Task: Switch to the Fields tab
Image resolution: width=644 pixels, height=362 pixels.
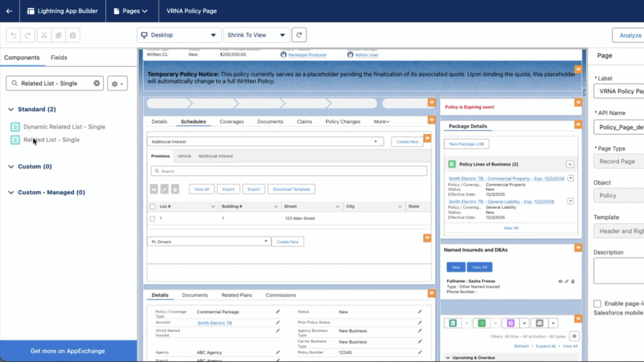Action: pos(59,58)
